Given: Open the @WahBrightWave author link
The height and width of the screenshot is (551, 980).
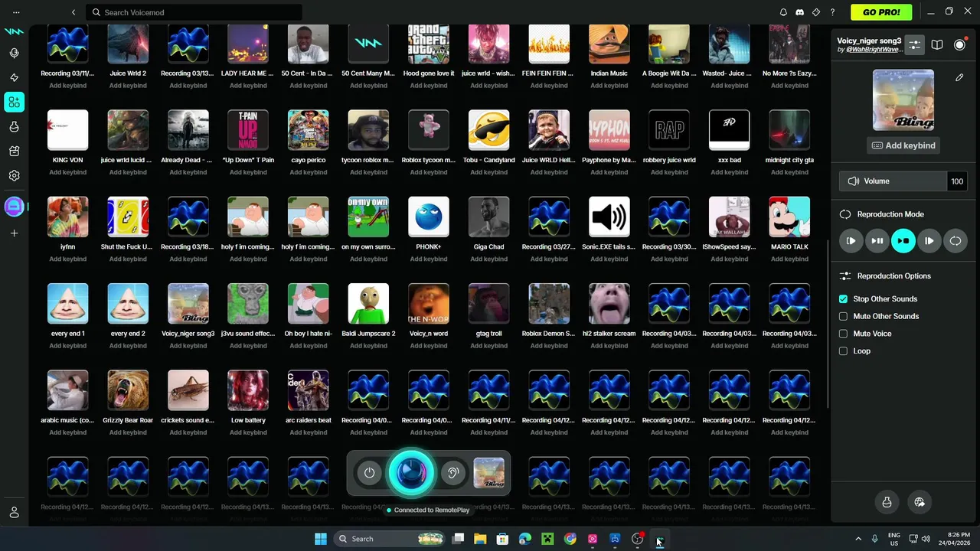Looking at the screenshot, I should (x=874, y=50).
